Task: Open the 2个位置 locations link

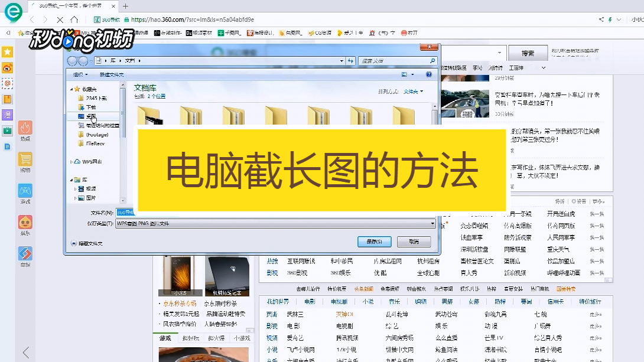Action: click(156, 96)
